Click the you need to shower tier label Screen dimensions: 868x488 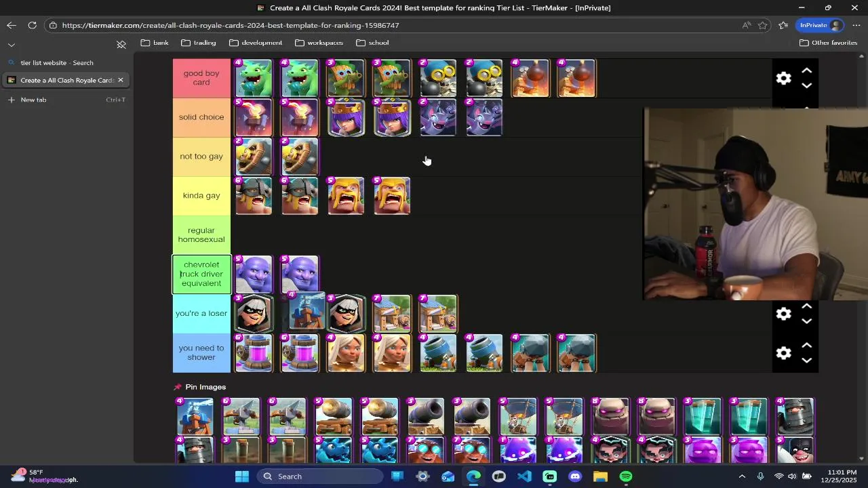point(201,352)
